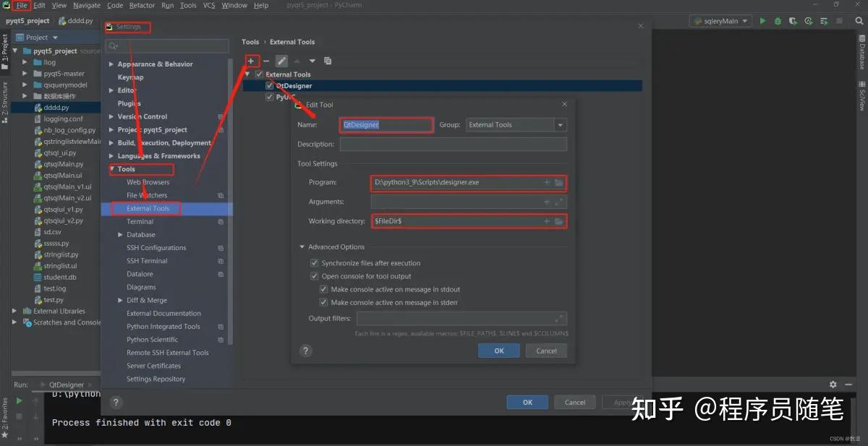Open the sqleryMain run configuration dropdown

[720, 21]
